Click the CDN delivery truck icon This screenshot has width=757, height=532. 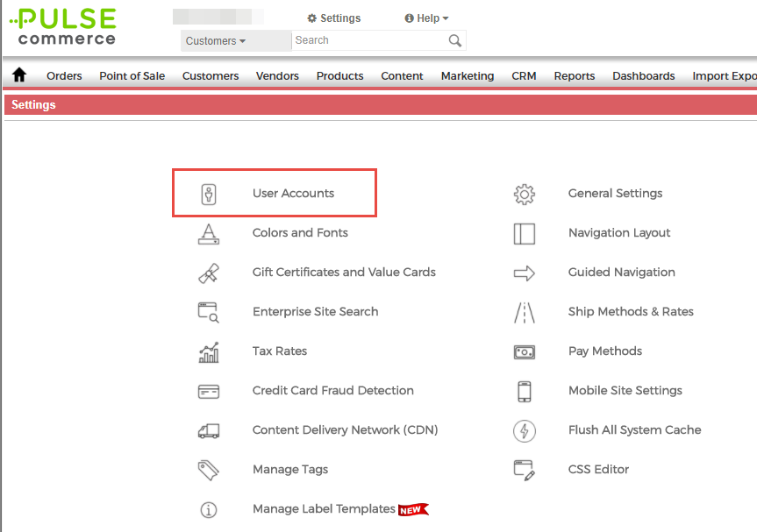(209, 430)
